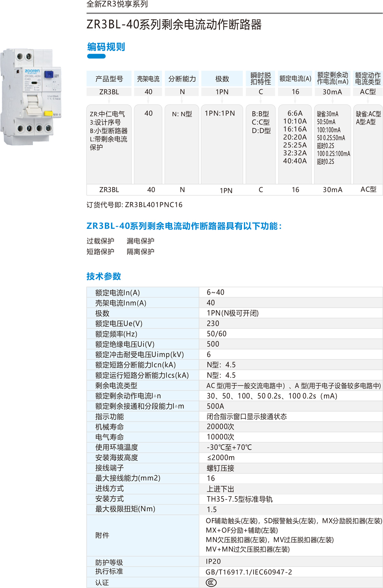Click the 'N: N型' breaking capacity entry

pyautogui.click(x=182, y=114)
